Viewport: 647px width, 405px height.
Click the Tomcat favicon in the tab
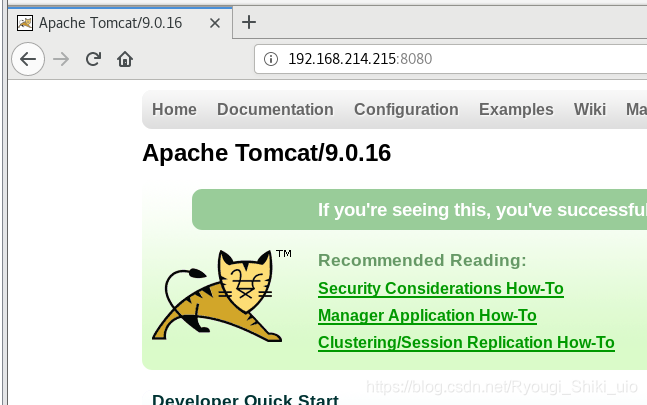[x=25, y=23]
